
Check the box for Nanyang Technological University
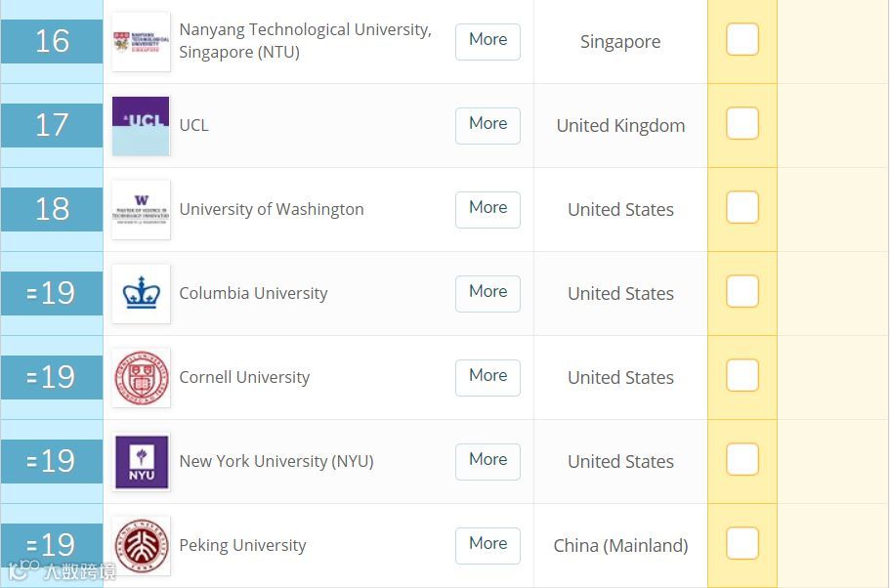coord(742,39)
